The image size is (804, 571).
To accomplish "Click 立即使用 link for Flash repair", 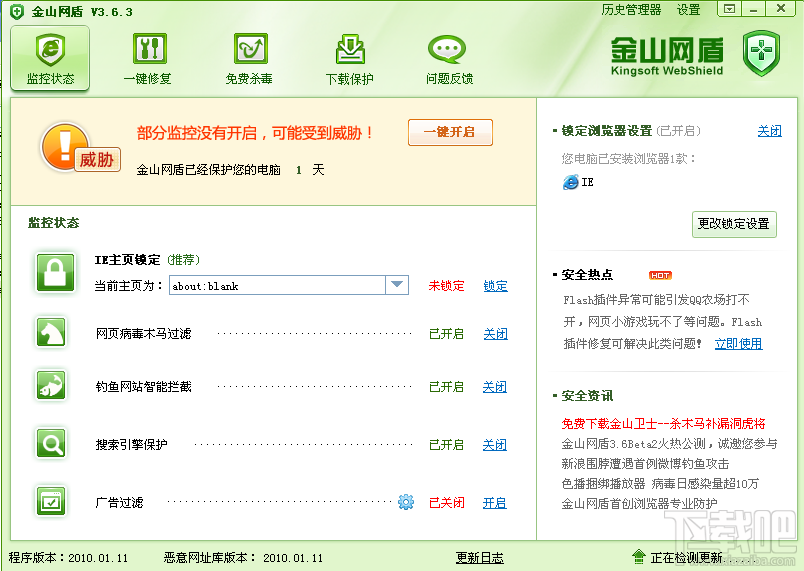I will [x=738, y=343].
